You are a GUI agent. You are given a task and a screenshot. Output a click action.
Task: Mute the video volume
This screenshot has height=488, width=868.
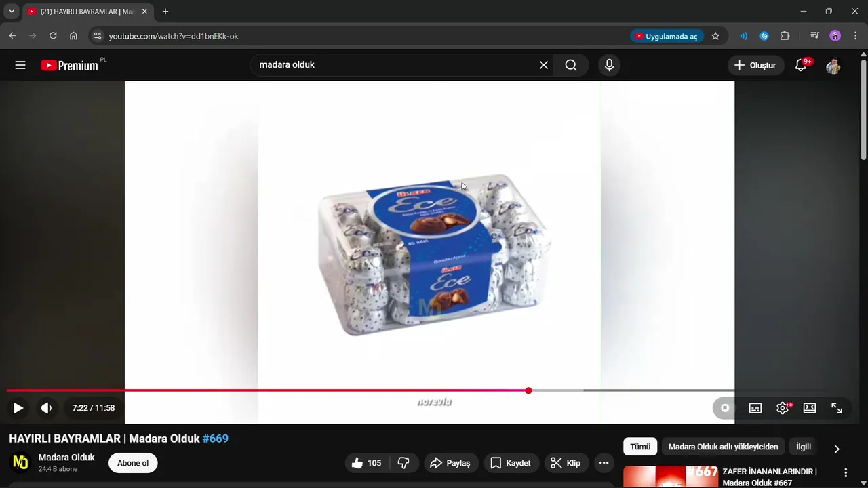point(46,408)
